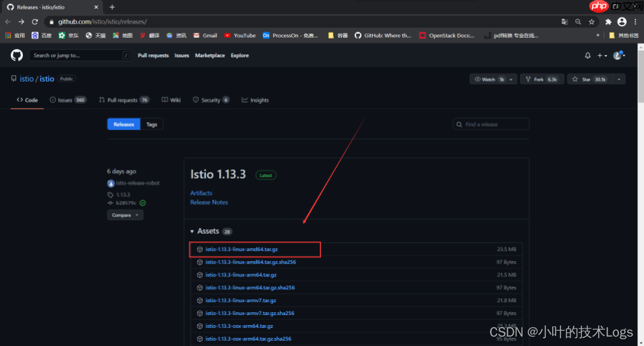
Task: Open the Compare dropdown
Action: click(x=125, y=215)
